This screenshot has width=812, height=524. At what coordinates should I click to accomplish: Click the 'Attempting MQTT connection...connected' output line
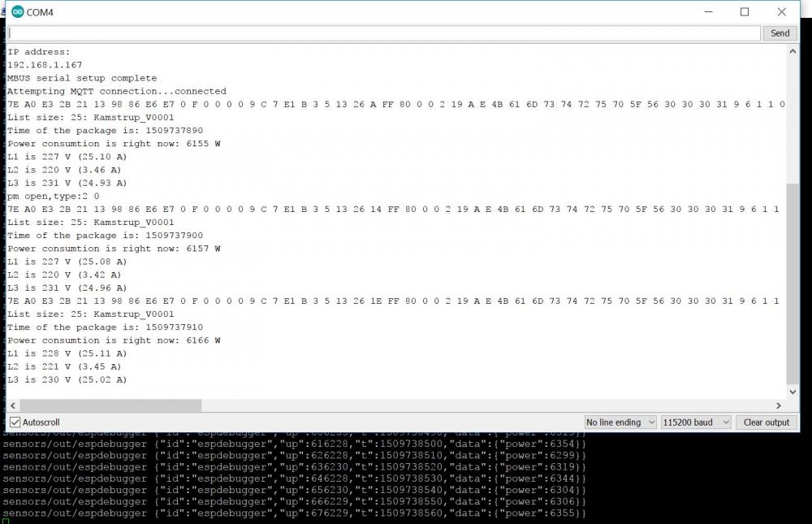click(x=117, y=91)
